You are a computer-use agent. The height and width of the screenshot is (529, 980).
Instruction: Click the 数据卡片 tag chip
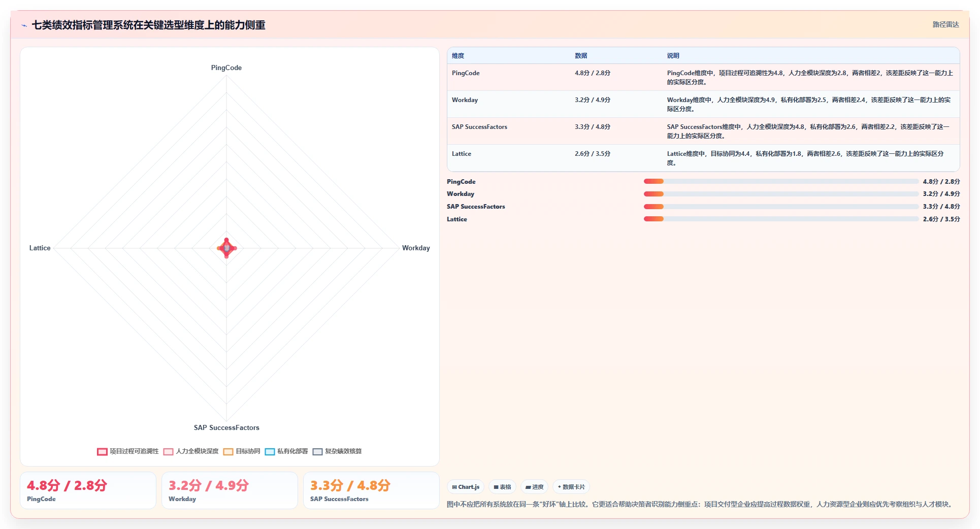571,487
